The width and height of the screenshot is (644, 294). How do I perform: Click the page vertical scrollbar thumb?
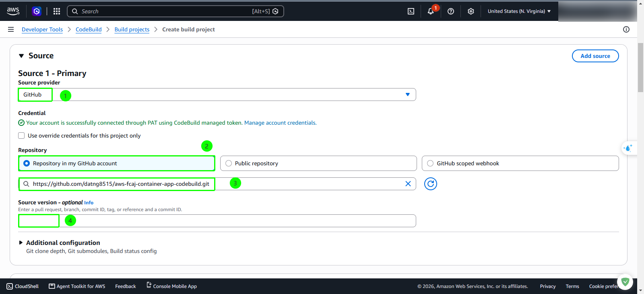[640, 68]
